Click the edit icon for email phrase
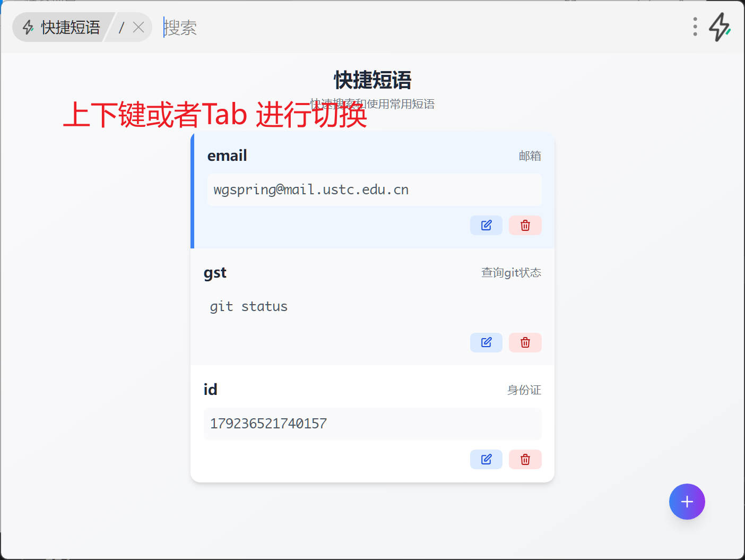 (x=486, y=226)
